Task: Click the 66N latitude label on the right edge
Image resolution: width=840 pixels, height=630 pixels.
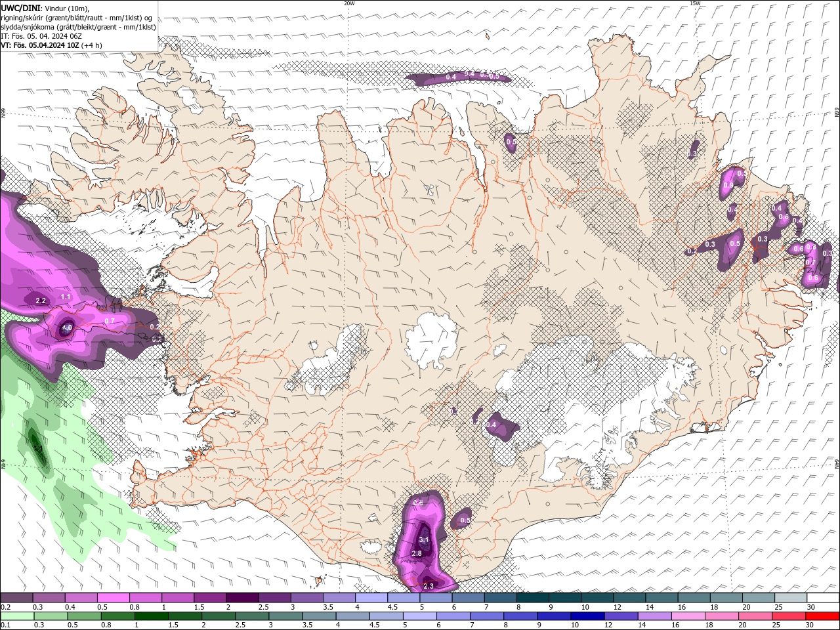Action: (837, 114)
